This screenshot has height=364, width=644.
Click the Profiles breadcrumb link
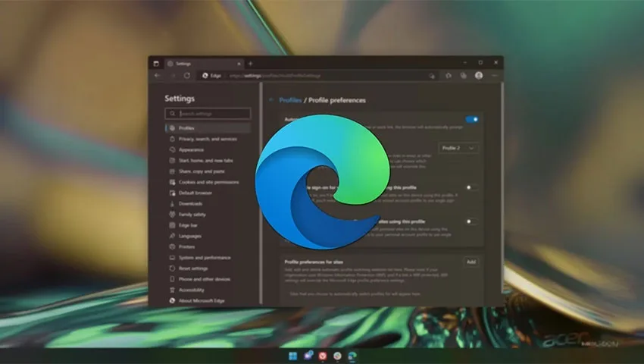click(290, 100)
